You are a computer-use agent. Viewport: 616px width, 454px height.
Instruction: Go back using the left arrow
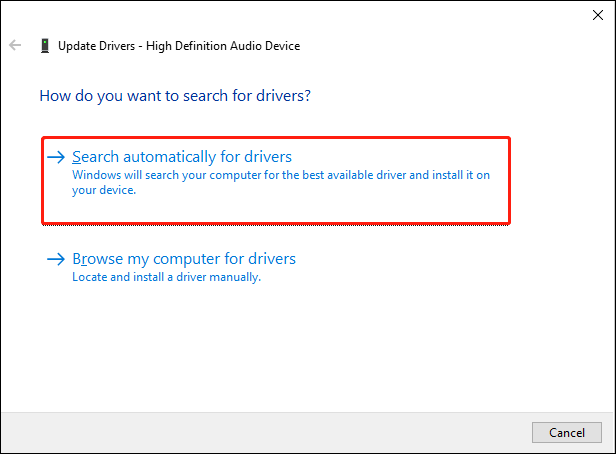tap(15, 45)
